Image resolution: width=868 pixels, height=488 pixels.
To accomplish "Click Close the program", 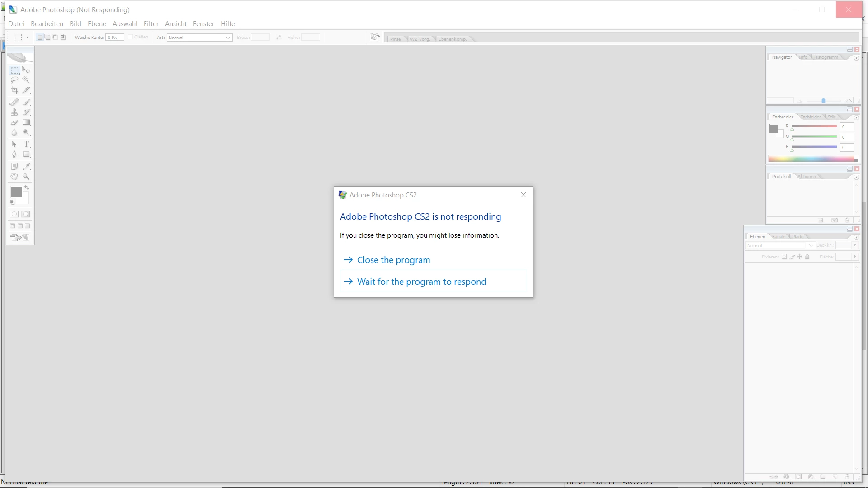I will point(393,260).
